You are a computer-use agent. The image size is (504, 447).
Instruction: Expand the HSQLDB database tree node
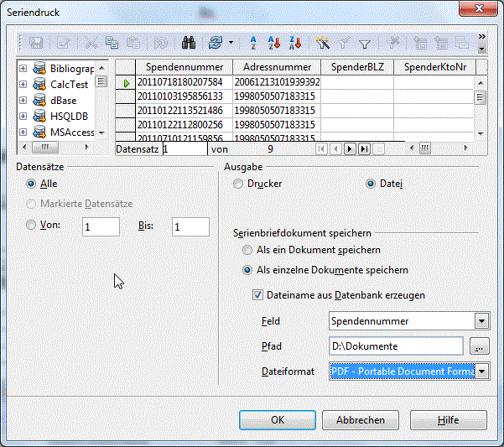click(23, 116)
